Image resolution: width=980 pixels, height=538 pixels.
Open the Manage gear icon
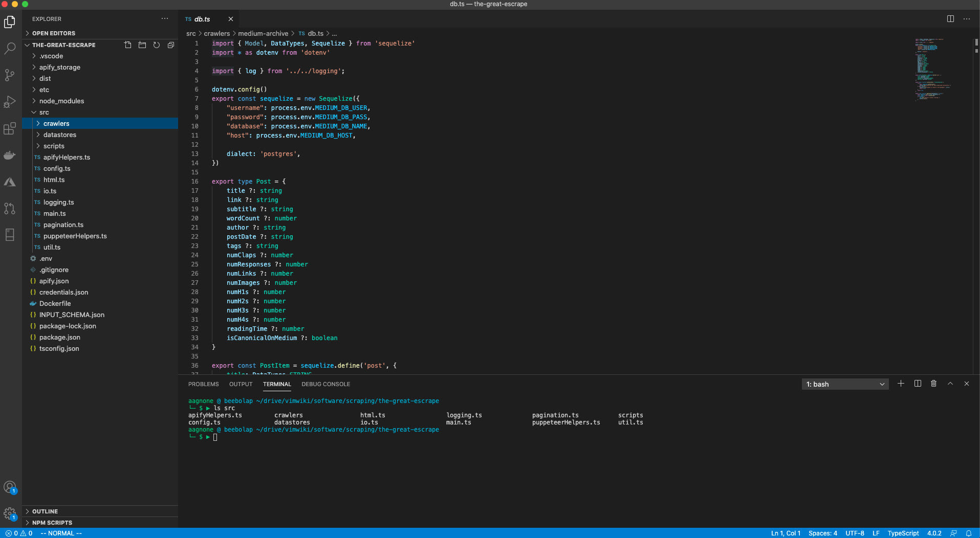pyautogui.click(x=10, y=513)
